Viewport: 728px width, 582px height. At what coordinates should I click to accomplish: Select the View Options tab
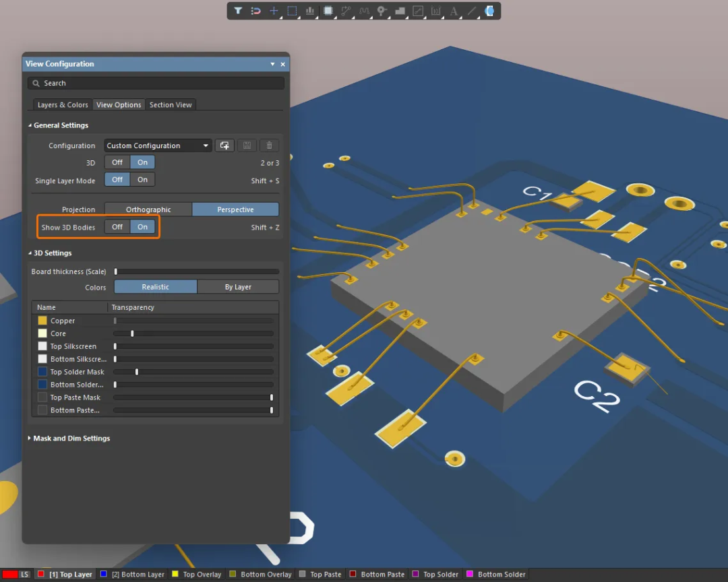click(x=119, y=105)
